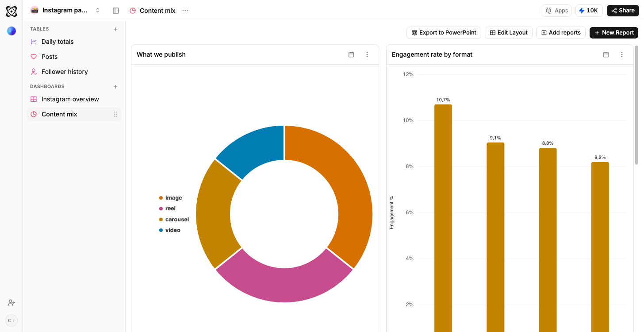Click the Daily totals chart icon
Viewport: 644px width, 332px height.
34,42
